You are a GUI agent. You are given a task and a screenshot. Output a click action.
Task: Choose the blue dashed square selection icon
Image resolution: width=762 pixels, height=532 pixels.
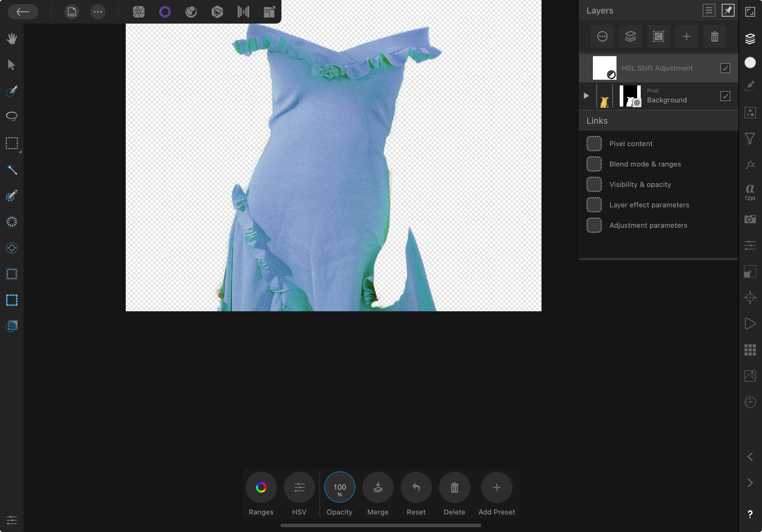[x=11, y=300]
